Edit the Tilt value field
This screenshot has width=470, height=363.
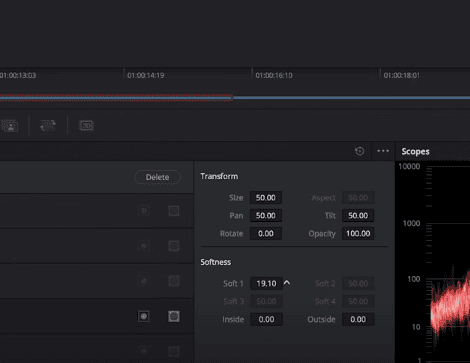point(358,216)
